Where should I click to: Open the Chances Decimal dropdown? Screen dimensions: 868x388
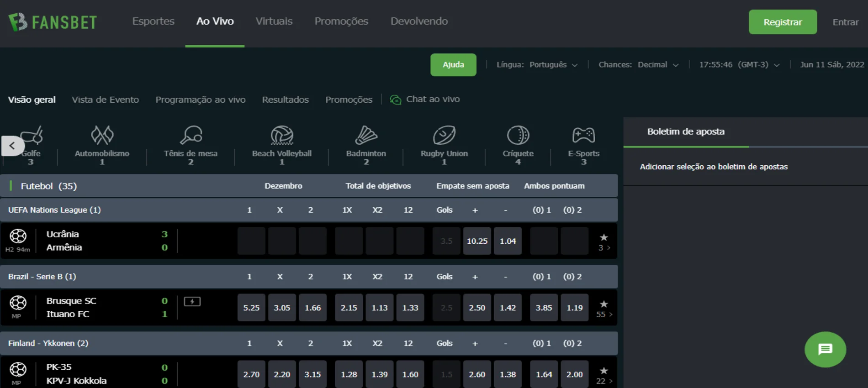pyautogui.click(x=639, y=65)
